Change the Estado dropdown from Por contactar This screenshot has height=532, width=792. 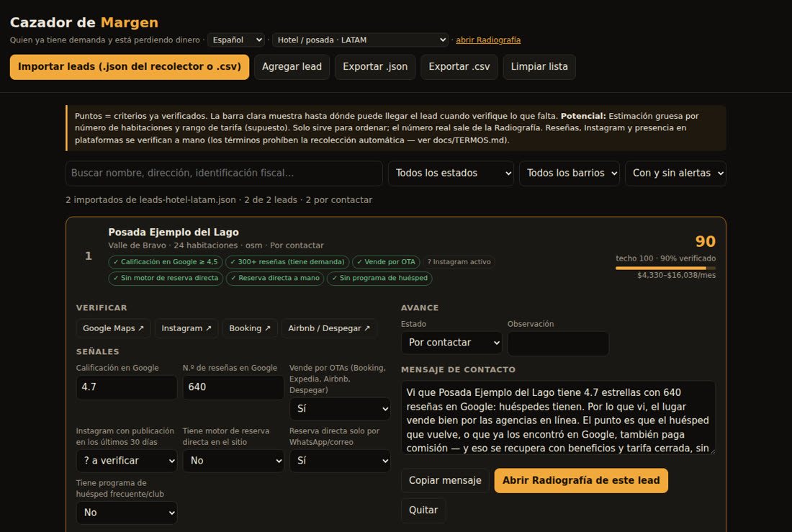pyautogui.click(x=451, y=343)
